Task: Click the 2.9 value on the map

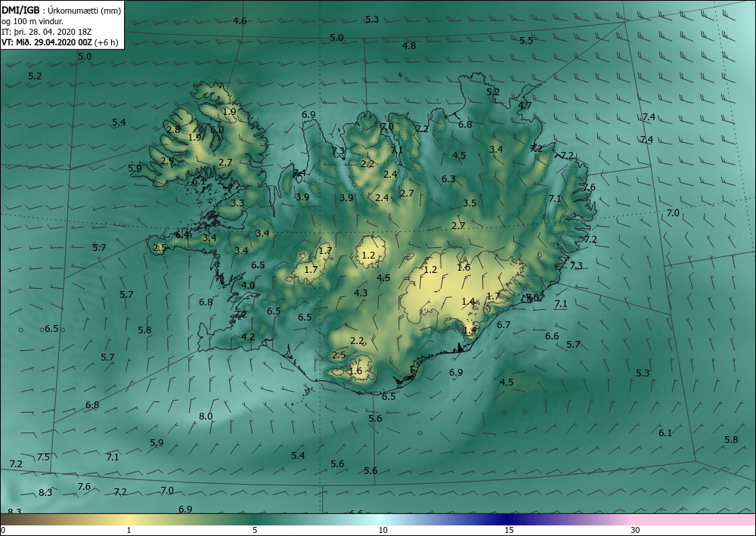Action: point(167,161)
